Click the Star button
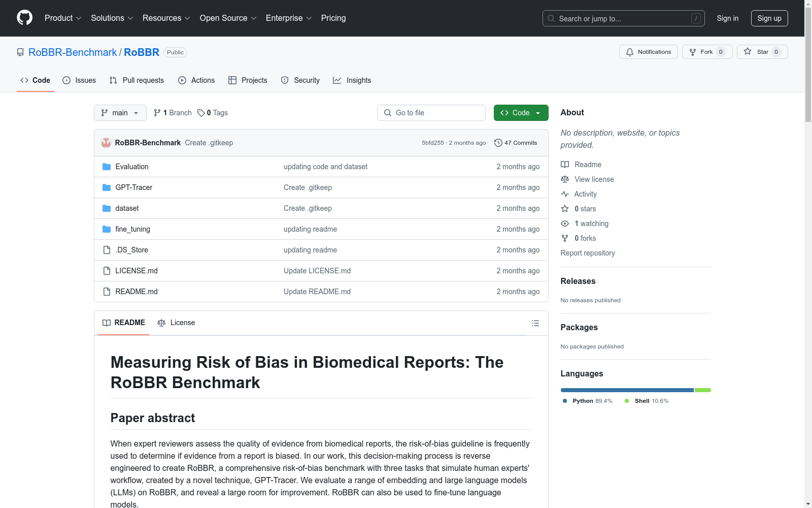Screen dimensions: 812x508 (762, 52)
